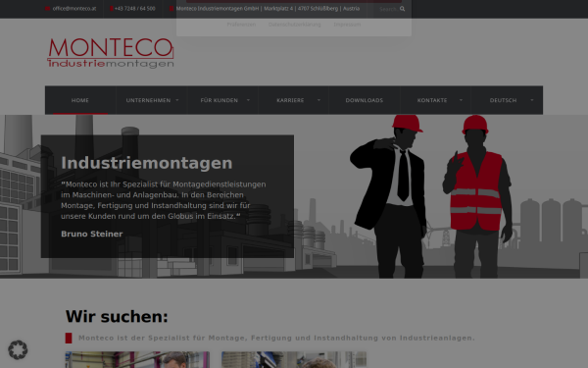Open the Deutsch language dropdown arrow
Viewport: 588px width, 368px height.
pos(532,100)
